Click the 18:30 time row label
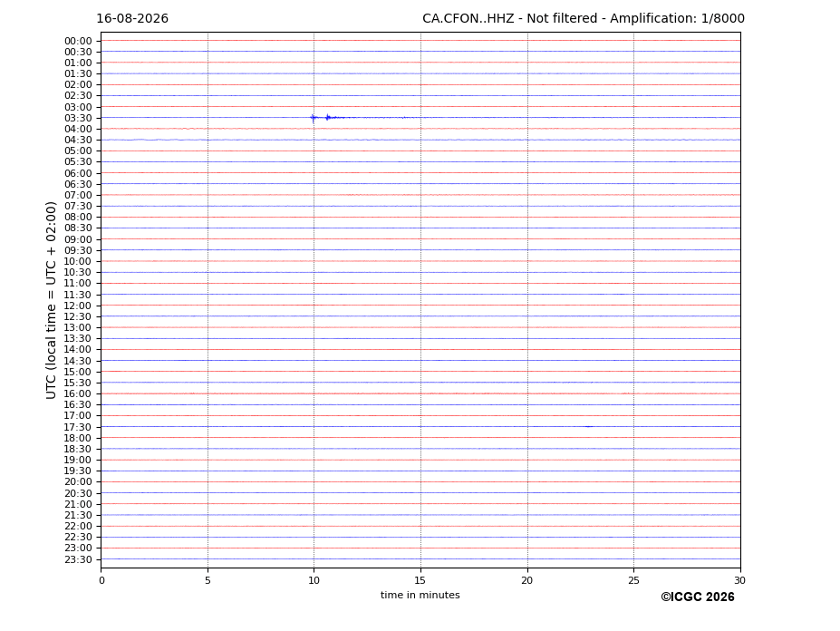 tap(78, 450)
